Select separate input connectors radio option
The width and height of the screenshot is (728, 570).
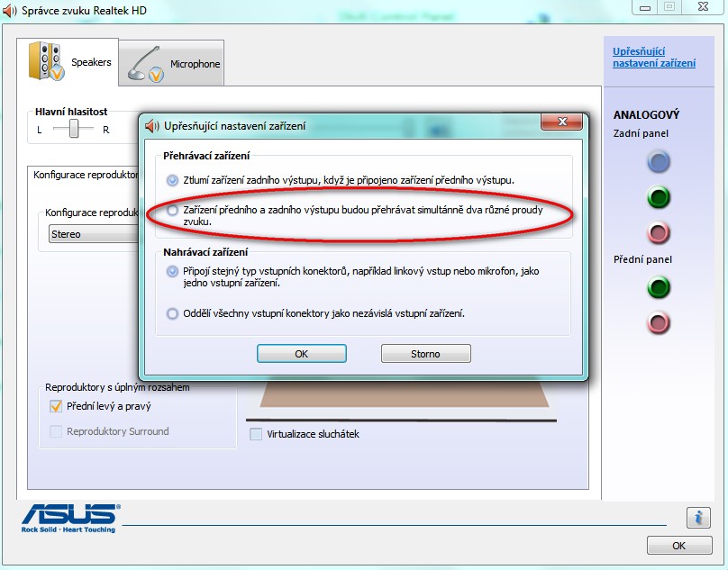(x=172, y=313)
